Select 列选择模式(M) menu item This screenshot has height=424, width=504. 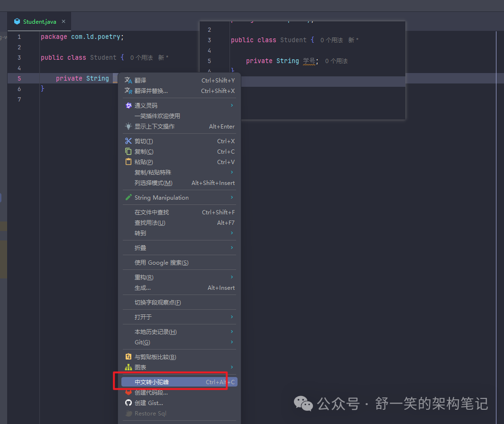179,183
